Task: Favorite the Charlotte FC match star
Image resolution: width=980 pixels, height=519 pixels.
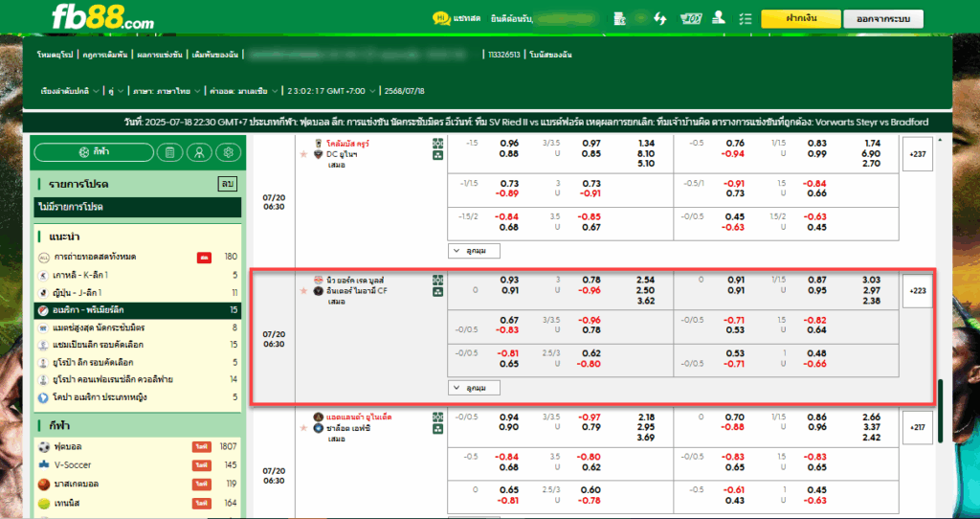Action: [x=303, y=428]
